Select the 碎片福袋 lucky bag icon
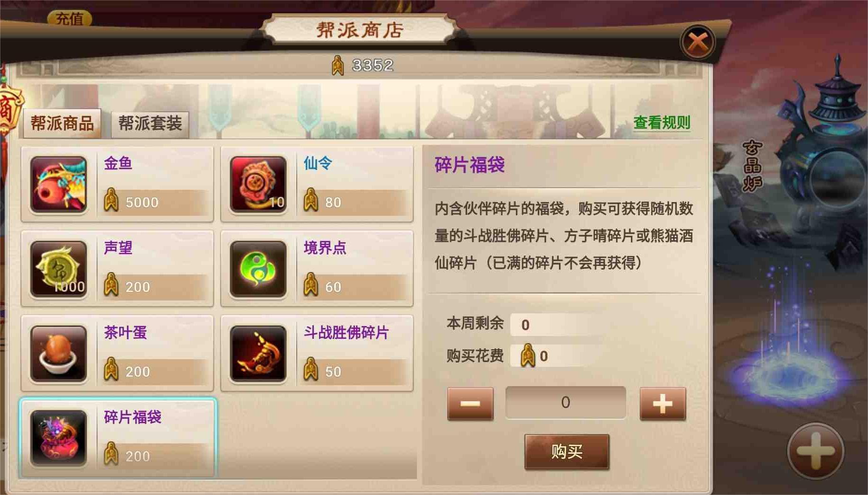The image size is (868, 495). click(59, 438)
